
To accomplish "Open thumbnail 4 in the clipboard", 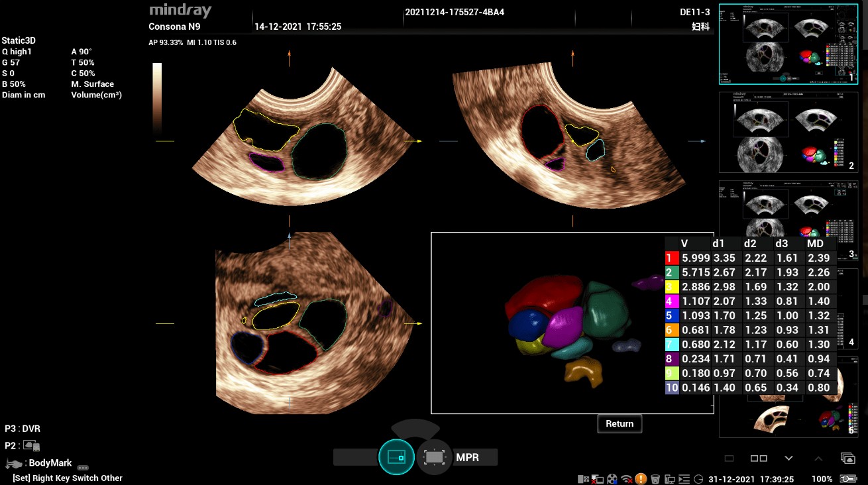I will [x=788, y=309].
